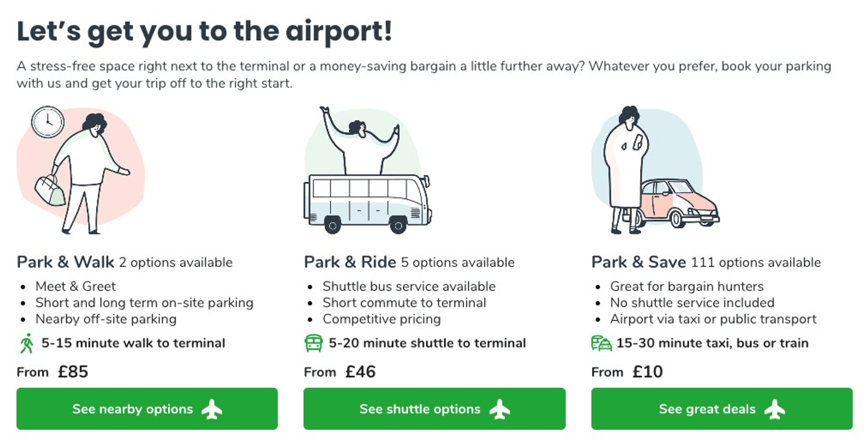Select the Park & Save heading
Screen dimensions: 868x439
point(638,262)
